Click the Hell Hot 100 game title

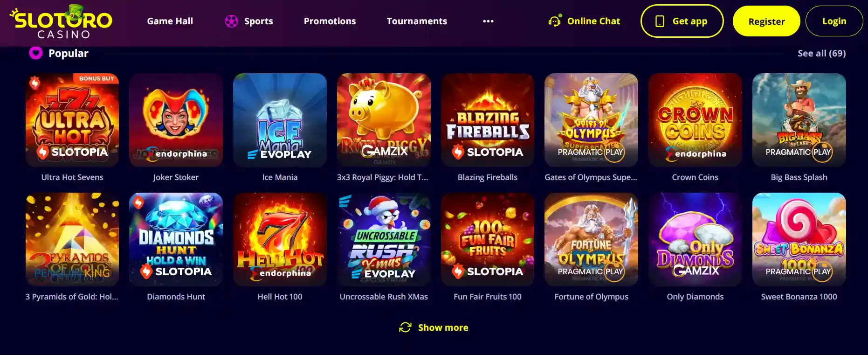pyautogui.click(x=280, y=297)
